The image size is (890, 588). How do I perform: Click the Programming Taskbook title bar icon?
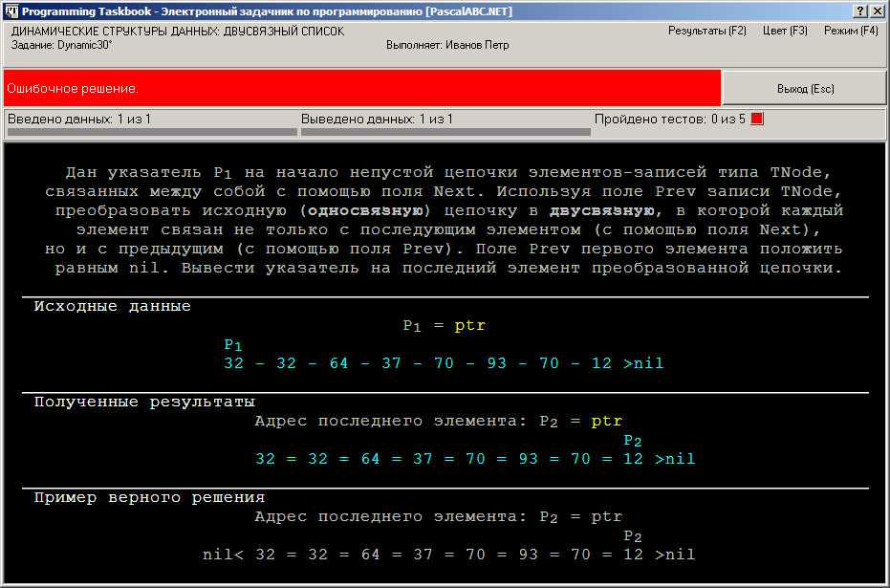point(11,11)
